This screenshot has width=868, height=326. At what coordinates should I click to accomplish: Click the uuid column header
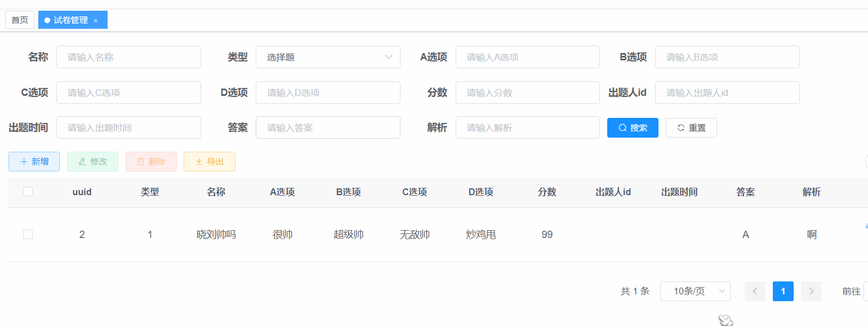82,192
